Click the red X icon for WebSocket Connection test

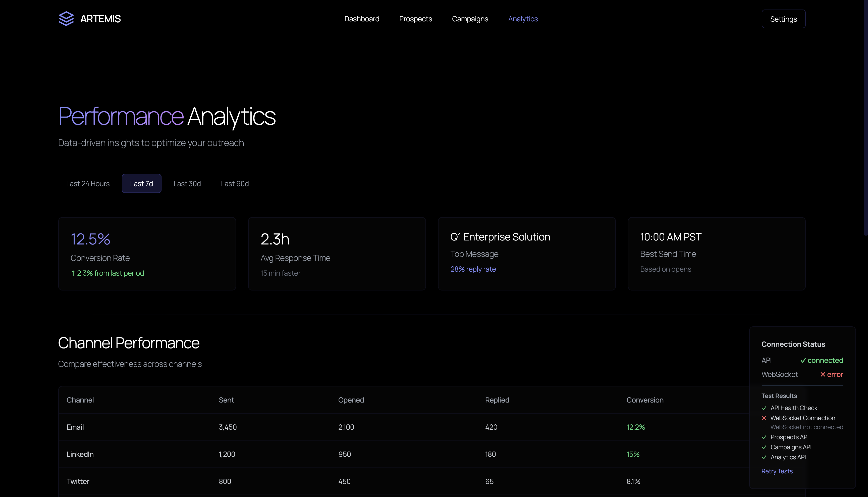764,418
